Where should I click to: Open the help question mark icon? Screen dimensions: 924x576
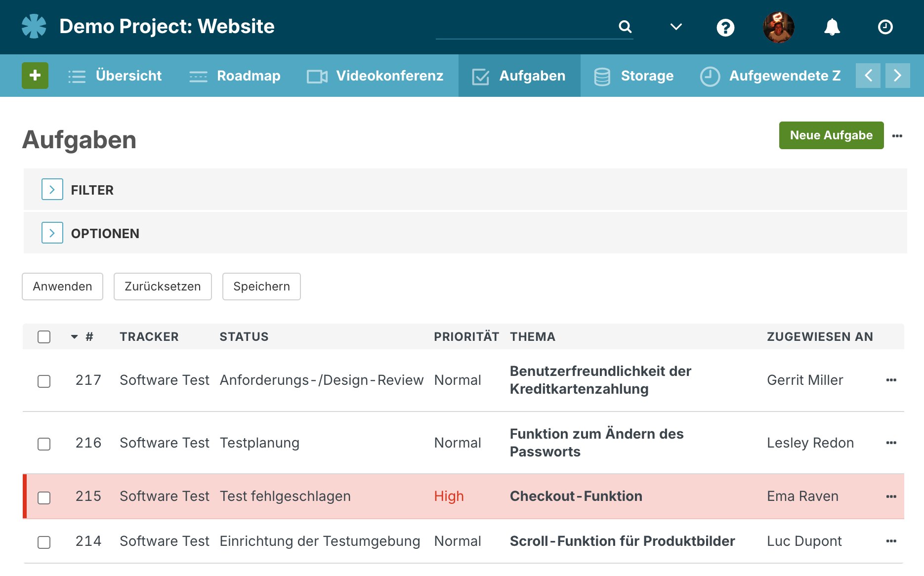725,27
